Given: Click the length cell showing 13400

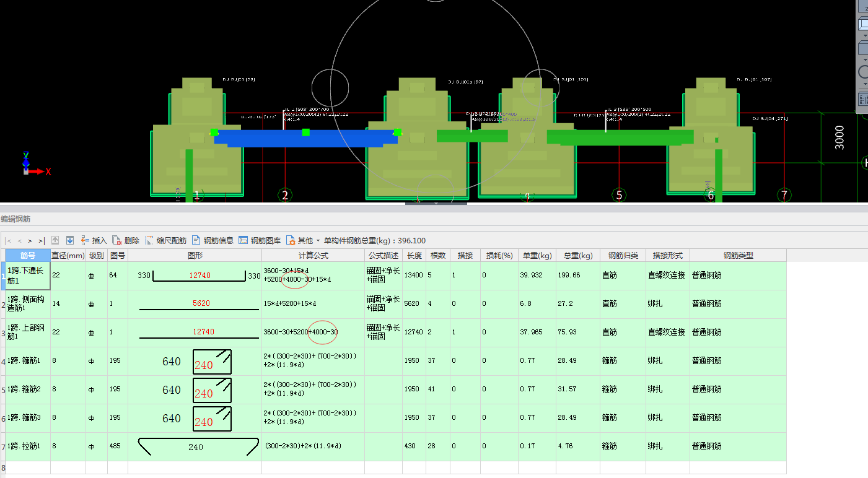Looking at the screenshot, I should [x=414, y=276].
